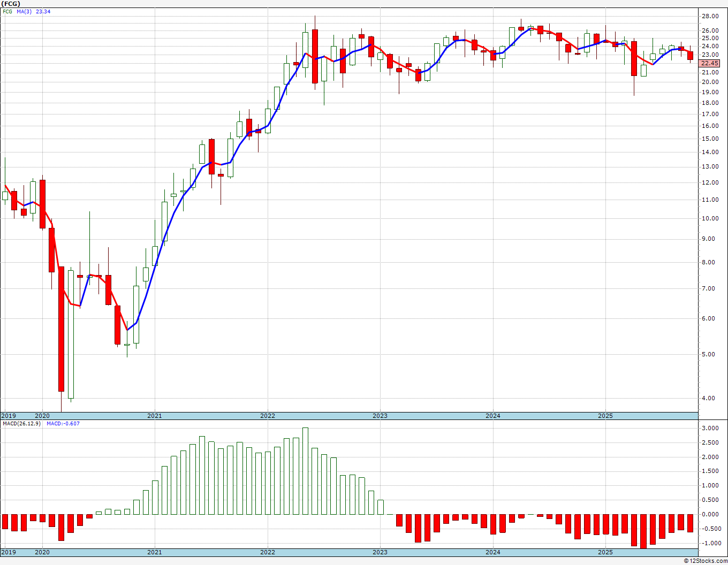Select 2024 on the price chart timeline
This screenshot has height=565, width=728.
pyautogui.click(x=493, y=416)
